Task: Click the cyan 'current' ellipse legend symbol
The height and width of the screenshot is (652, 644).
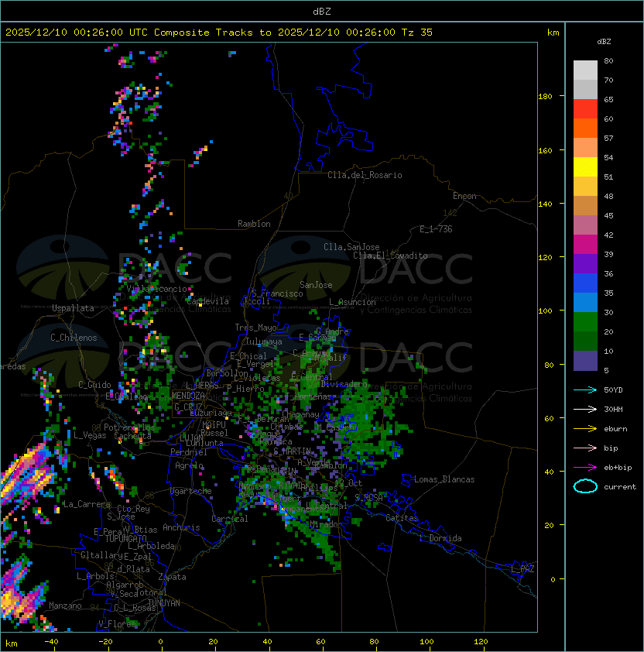Action: click(x=585, y=486)
